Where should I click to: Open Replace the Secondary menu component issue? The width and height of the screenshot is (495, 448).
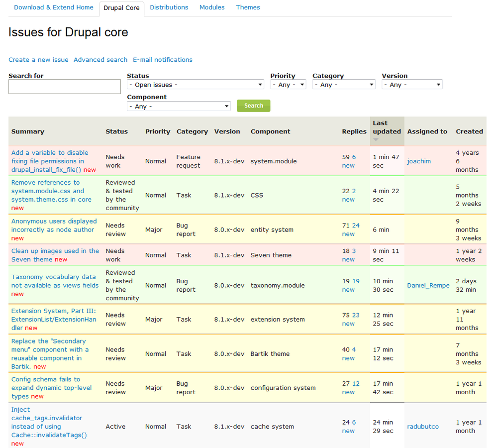coord(50,353)
